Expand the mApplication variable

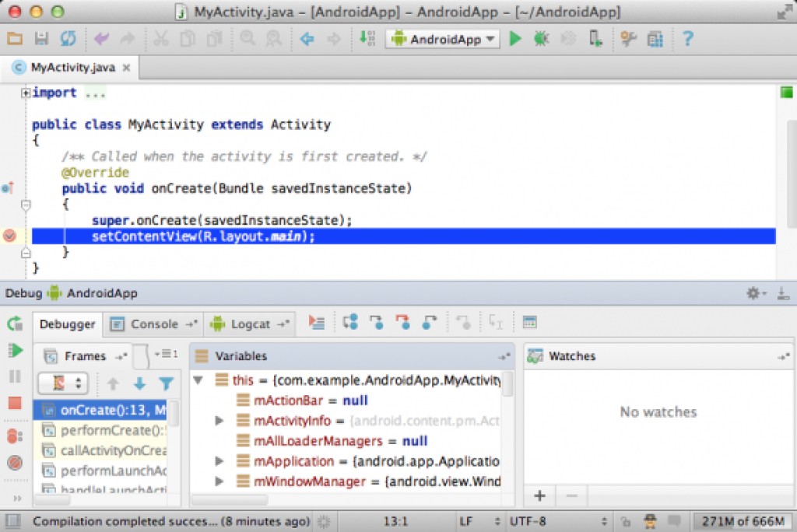click(x=219, y=460)
